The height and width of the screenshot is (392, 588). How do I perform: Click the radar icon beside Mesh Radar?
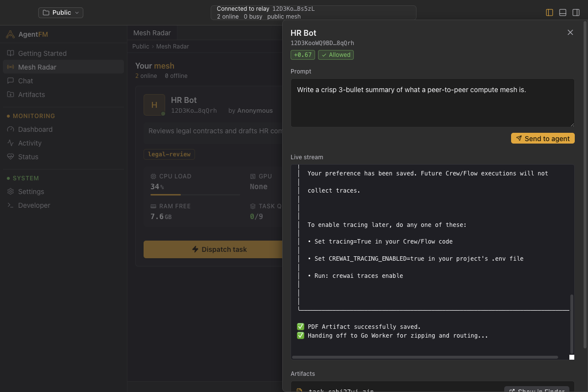(10, 67)
